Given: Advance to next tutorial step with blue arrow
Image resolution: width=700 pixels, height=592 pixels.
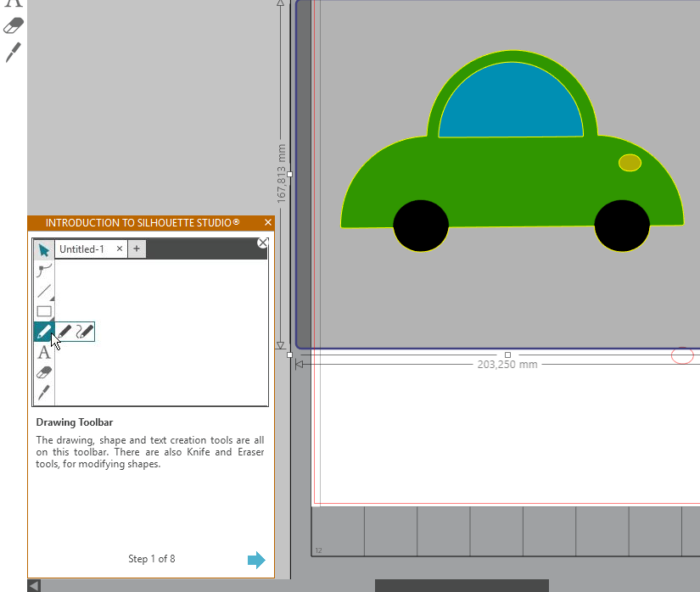Looking at the screenshot, I should pyautogui.click(x=256, y=559).
